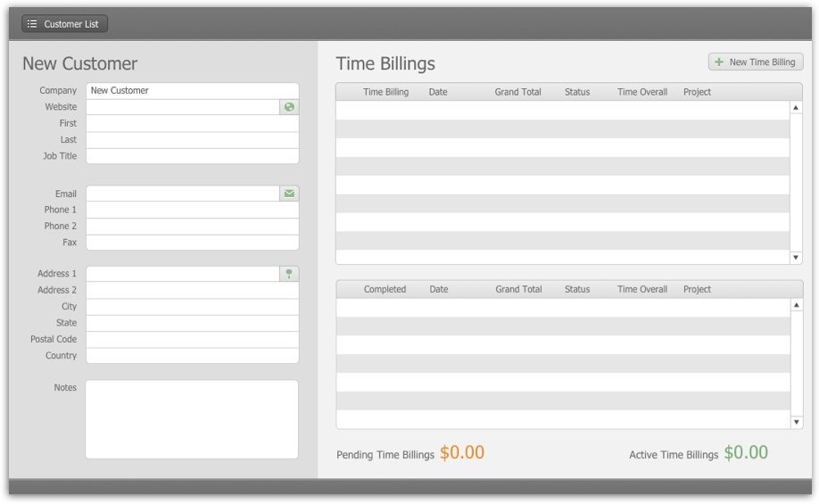The height and width of the screenshot is (504, 819).
Task: Click into the Job Title field
Action: 192,155
